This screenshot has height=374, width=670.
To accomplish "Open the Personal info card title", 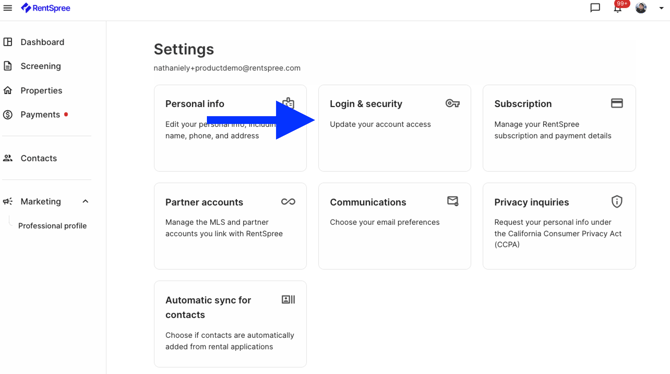I will click(x=195, y=103).
